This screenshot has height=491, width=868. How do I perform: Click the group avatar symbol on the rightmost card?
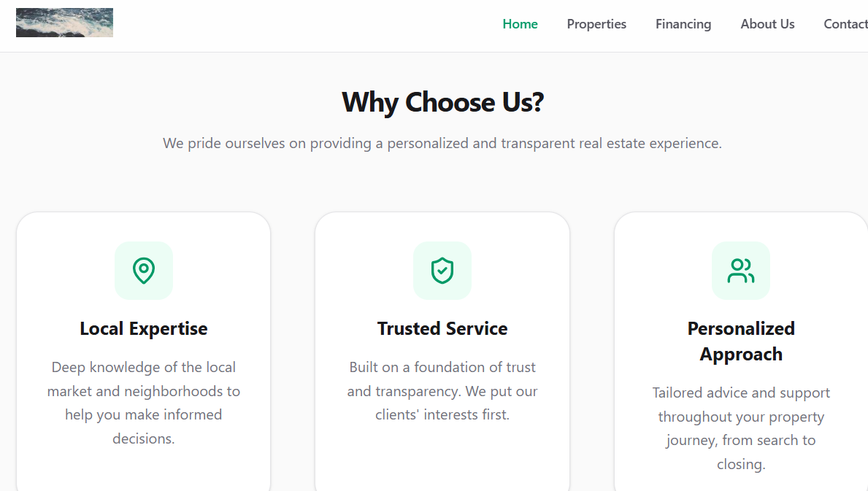click(741, 270)
